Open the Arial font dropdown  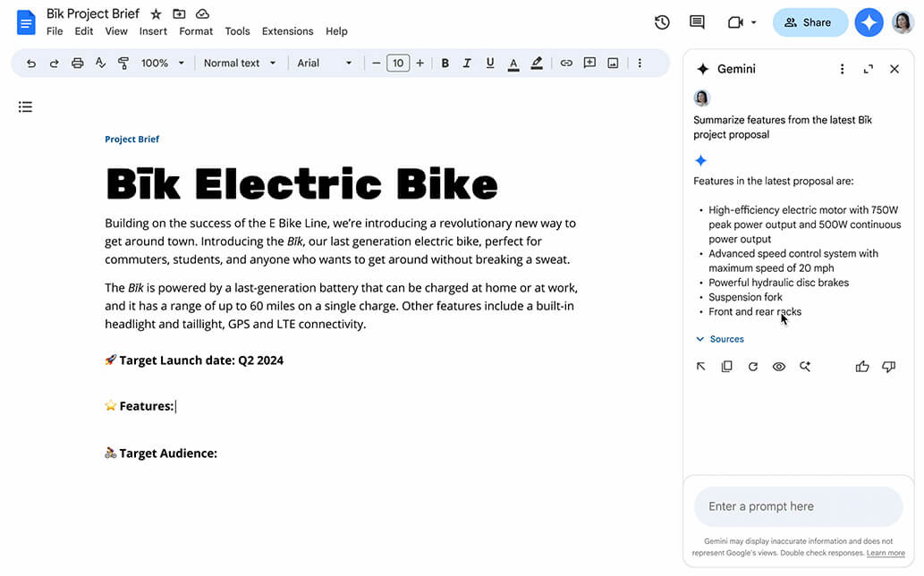(324, 63)
